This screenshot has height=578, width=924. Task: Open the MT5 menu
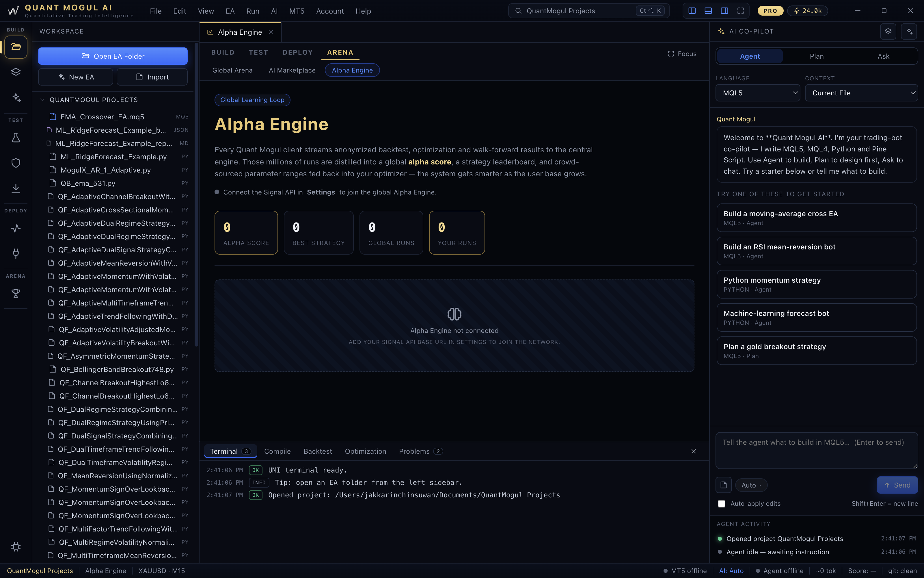(297, 11)
